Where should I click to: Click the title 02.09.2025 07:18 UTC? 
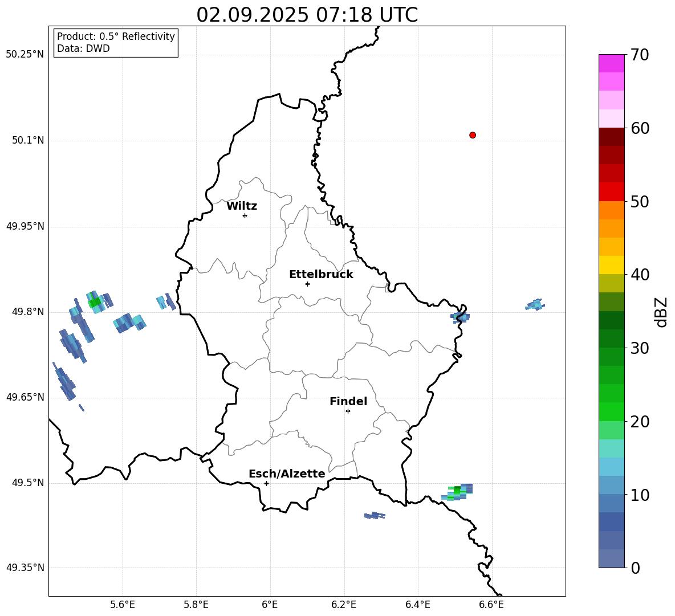tap(307, 15)
